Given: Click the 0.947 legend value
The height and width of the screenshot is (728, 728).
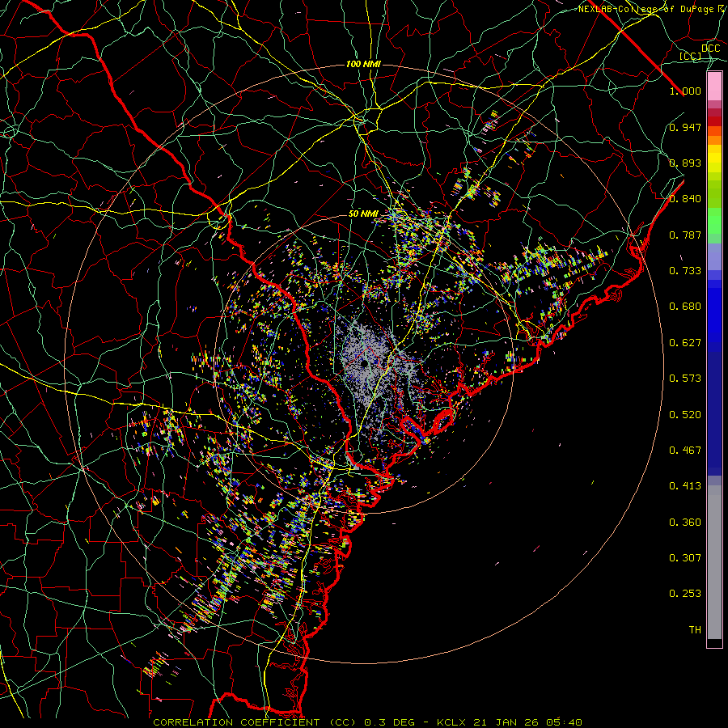Looking at the screenshot, I should pyautogui.click(x=685, y=127).
